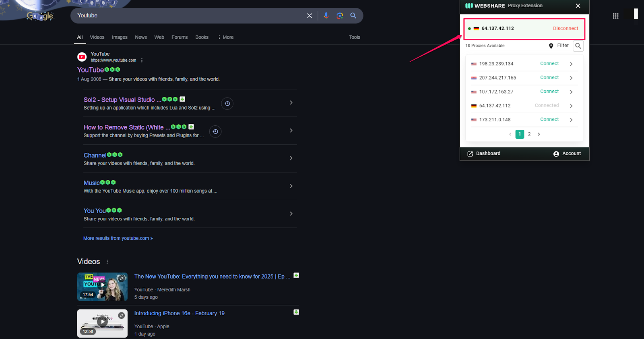The height and width of the screenshot is (339, 644).
Task: Close the Webshare proxy extension popup
Action: [578, 6]
